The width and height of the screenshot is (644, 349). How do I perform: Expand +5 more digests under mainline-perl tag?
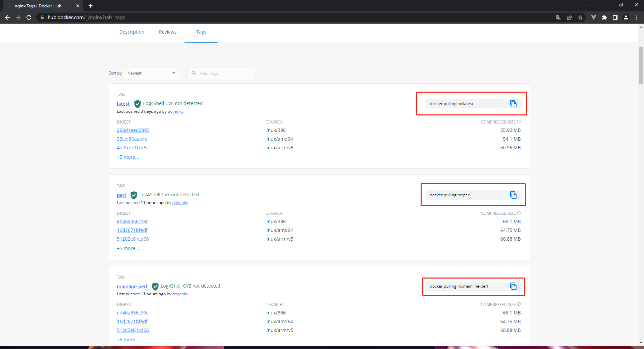[x=128, y=340]
